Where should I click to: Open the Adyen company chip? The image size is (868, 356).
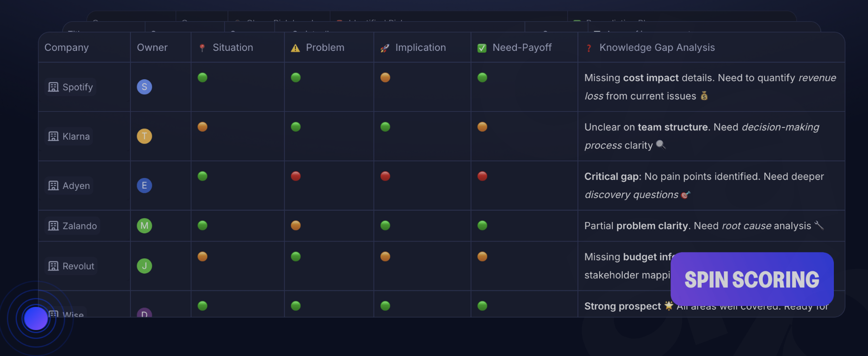(x=69, y=186)
